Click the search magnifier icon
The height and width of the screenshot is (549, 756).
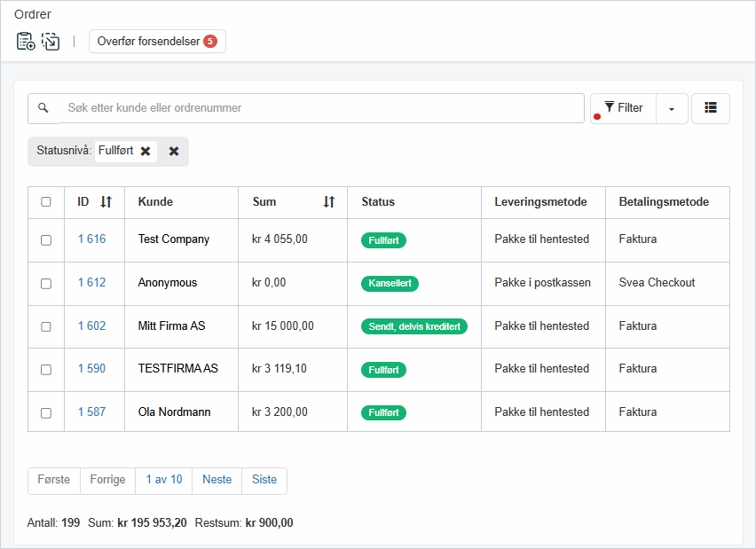43,108
